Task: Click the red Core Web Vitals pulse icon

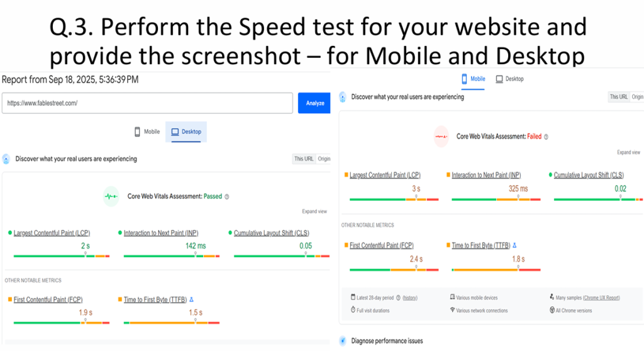Action: pos(441,136)
